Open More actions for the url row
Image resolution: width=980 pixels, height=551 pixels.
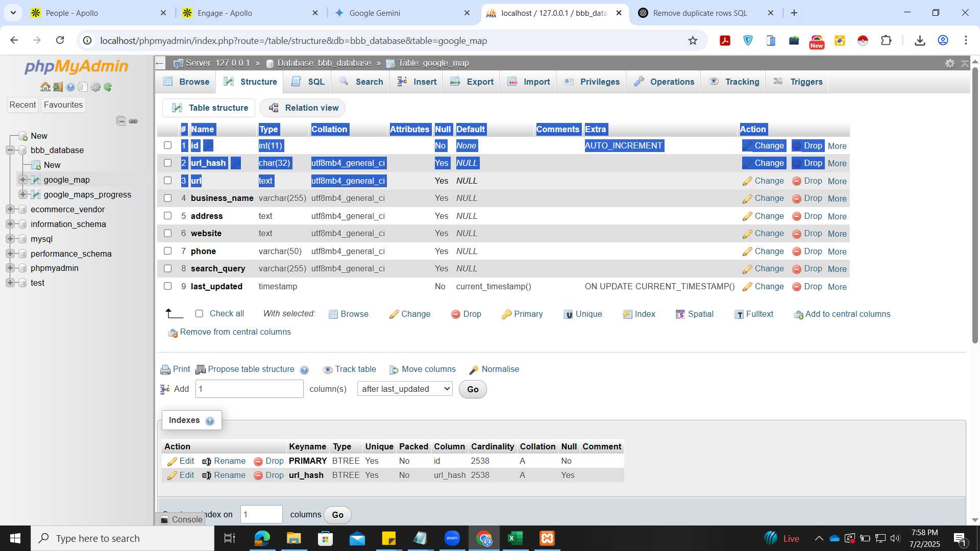[837, 181]
